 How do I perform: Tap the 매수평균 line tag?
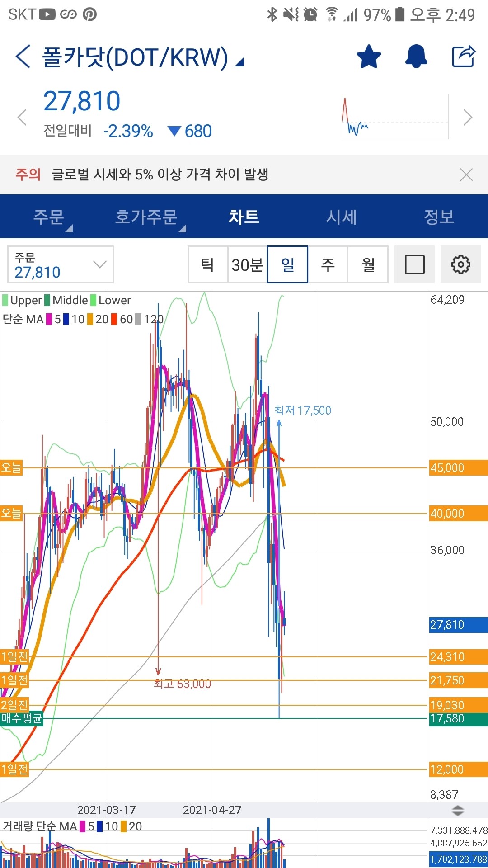[x=22, y=718]
